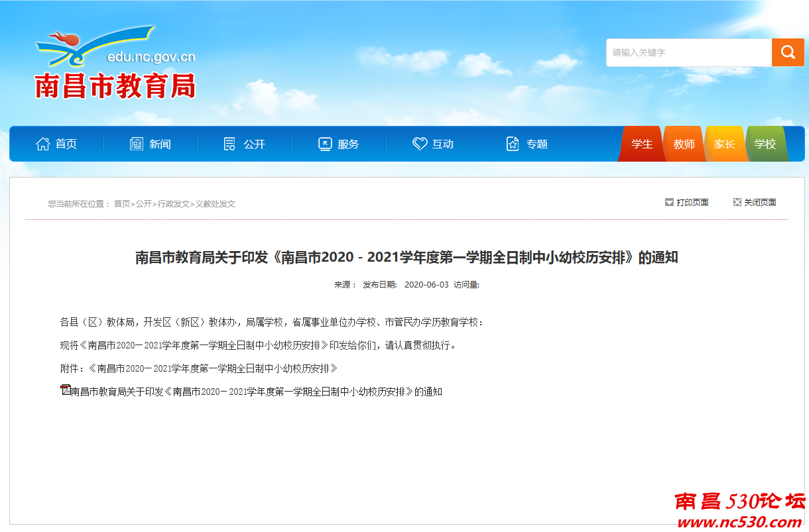Select the 家长 tab

click(x=725, y=143)
